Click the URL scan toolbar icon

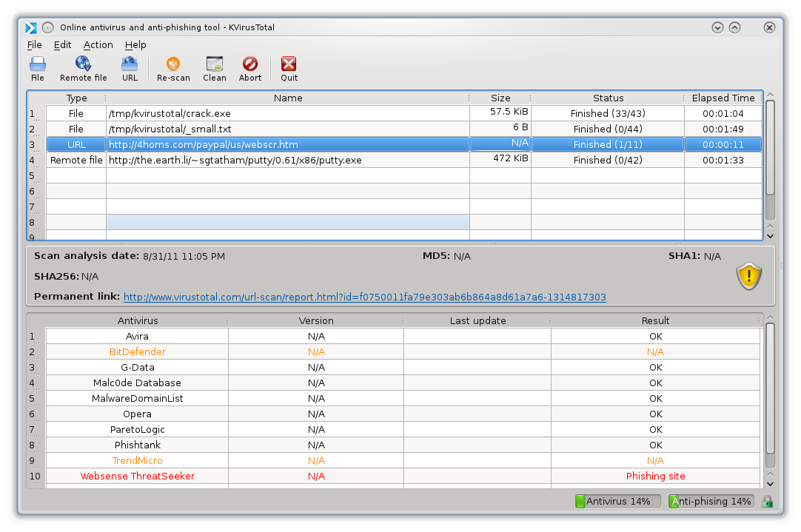(x=130, y=69)
